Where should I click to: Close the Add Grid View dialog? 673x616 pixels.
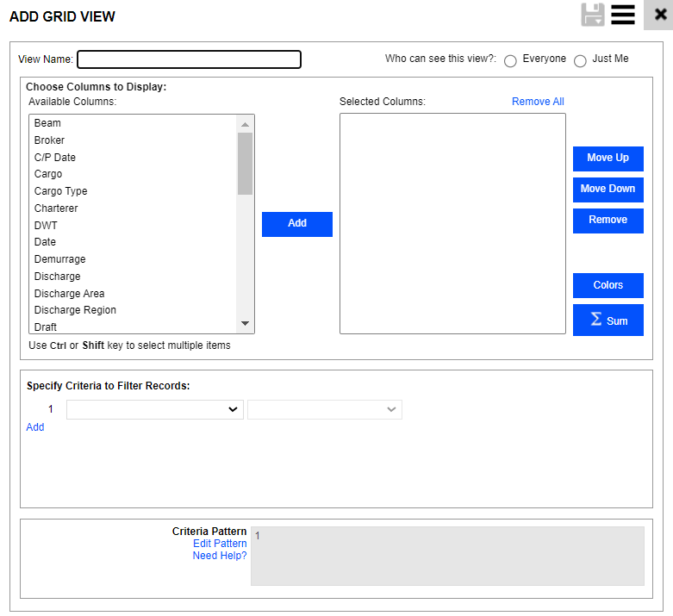point(659,16)
